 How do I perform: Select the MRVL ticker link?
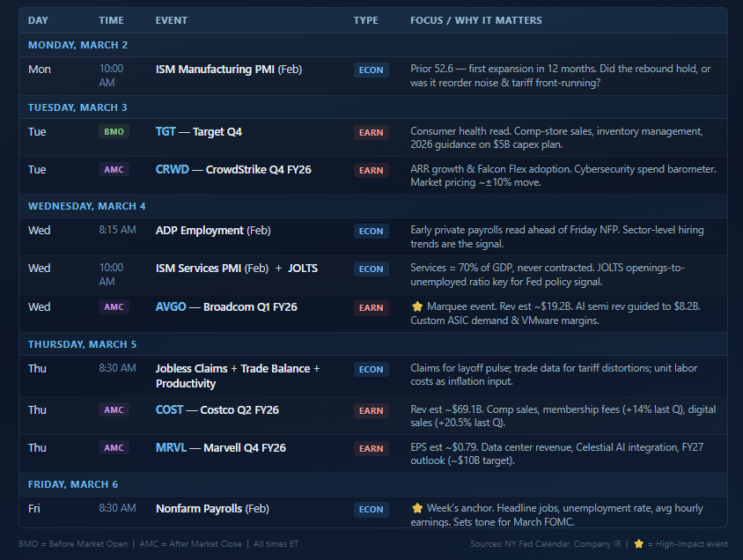point(171,448)
